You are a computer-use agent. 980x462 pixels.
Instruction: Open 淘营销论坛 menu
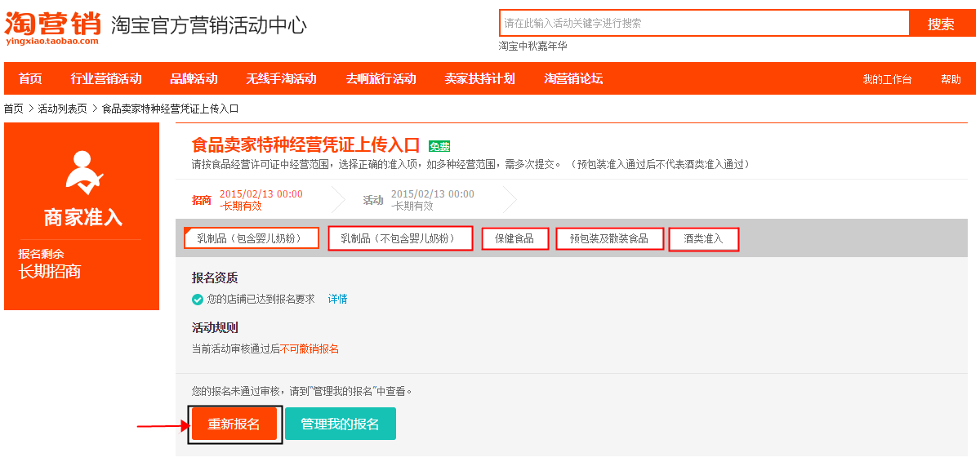coord(573,79)
